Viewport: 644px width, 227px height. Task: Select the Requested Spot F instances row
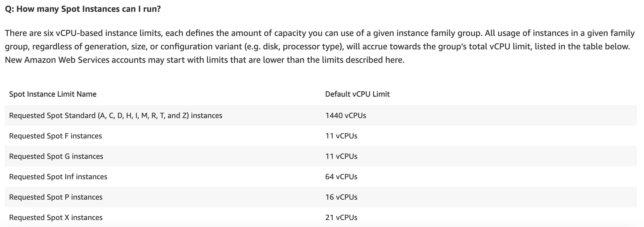[321, 136]
